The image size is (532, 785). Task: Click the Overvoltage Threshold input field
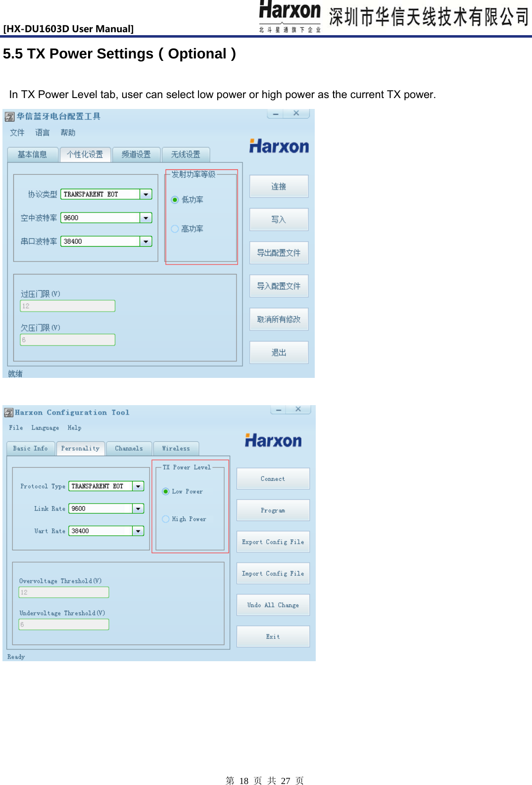coord(64,592)
